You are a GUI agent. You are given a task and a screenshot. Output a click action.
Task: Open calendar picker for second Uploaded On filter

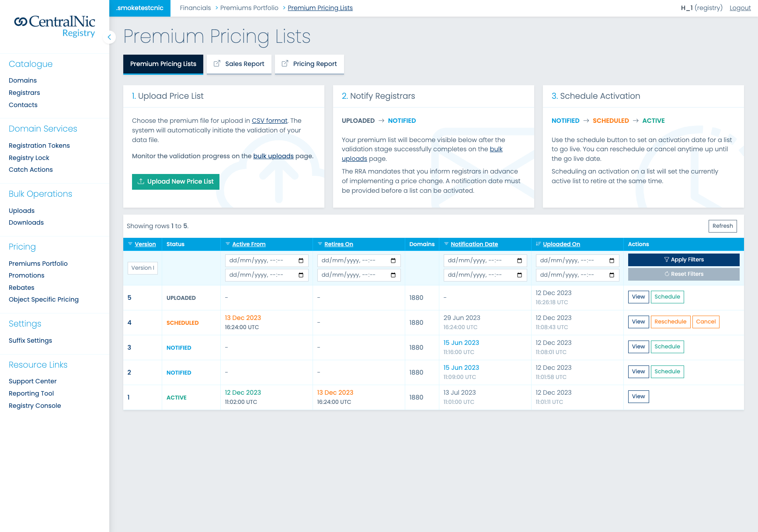point(612,275)
